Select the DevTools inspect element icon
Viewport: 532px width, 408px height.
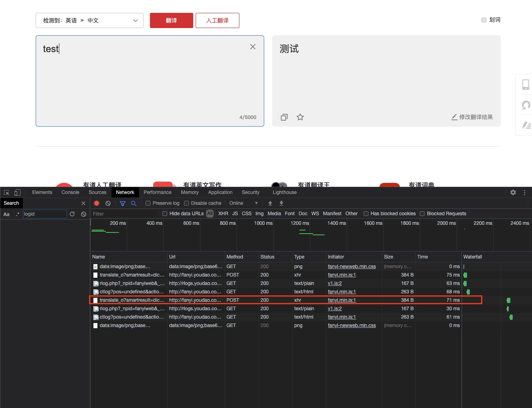point(6,192)
